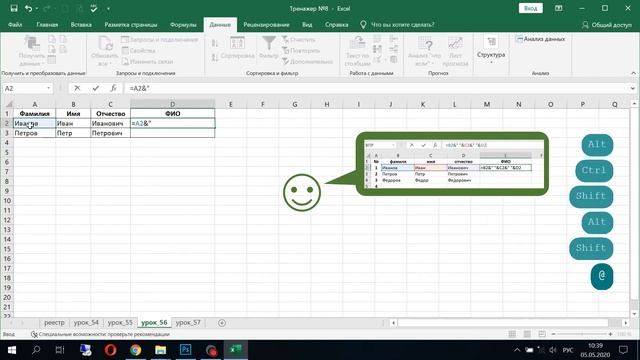
Task: Open the Файл menu
Action: pos(15,24)
